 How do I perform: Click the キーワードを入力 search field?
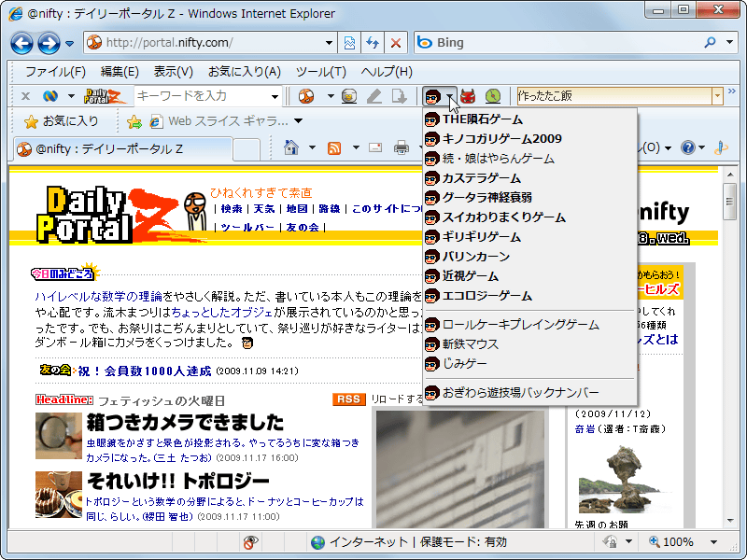[x=202, y=96]
